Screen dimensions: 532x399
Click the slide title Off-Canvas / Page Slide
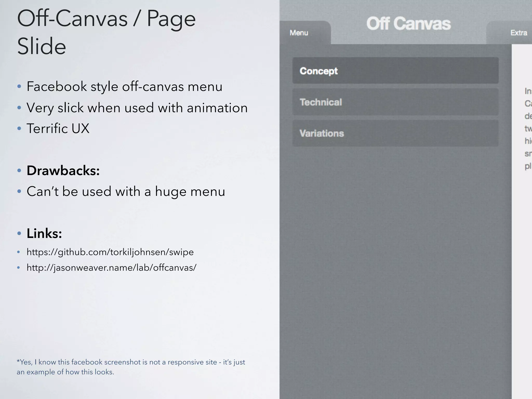106,32
